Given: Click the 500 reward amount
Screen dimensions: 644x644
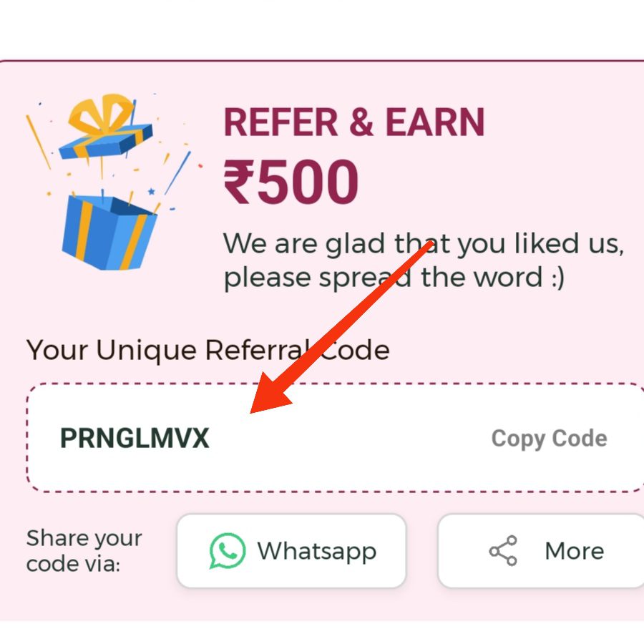Looking at the screenshot, I should (307, 182).
